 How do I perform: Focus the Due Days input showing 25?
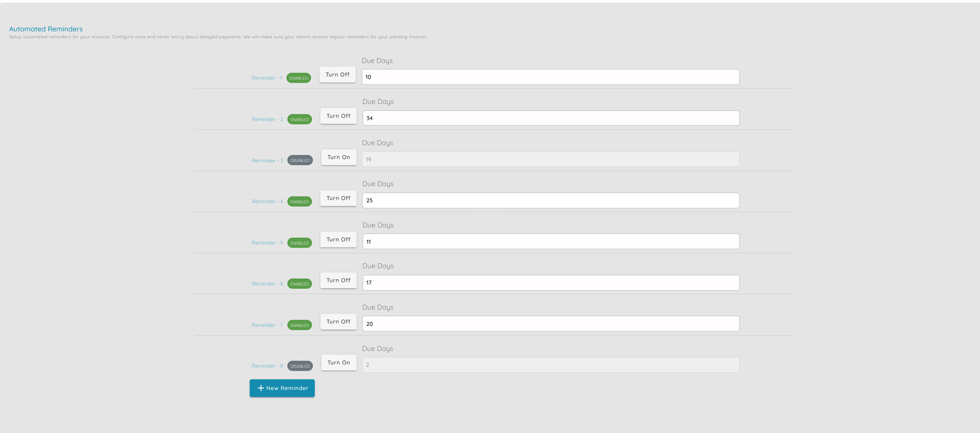click(x=550, y=200)
